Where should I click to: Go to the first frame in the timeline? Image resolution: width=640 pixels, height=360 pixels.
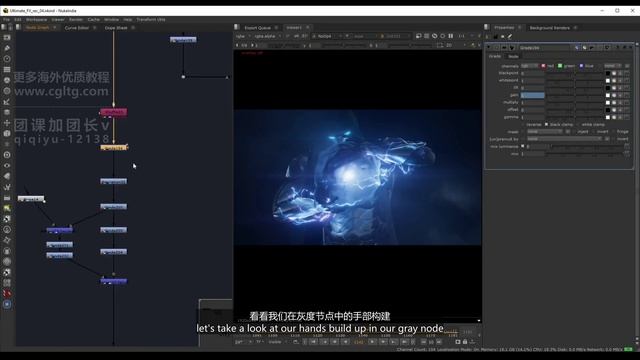click(313, 342)
